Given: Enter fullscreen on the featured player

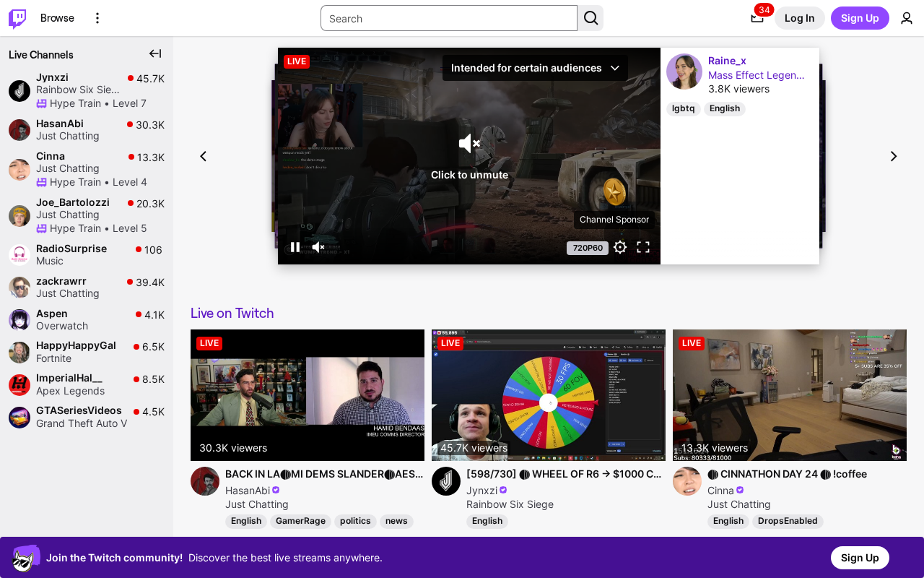Looking at the screenshot, I should (643, 247).
